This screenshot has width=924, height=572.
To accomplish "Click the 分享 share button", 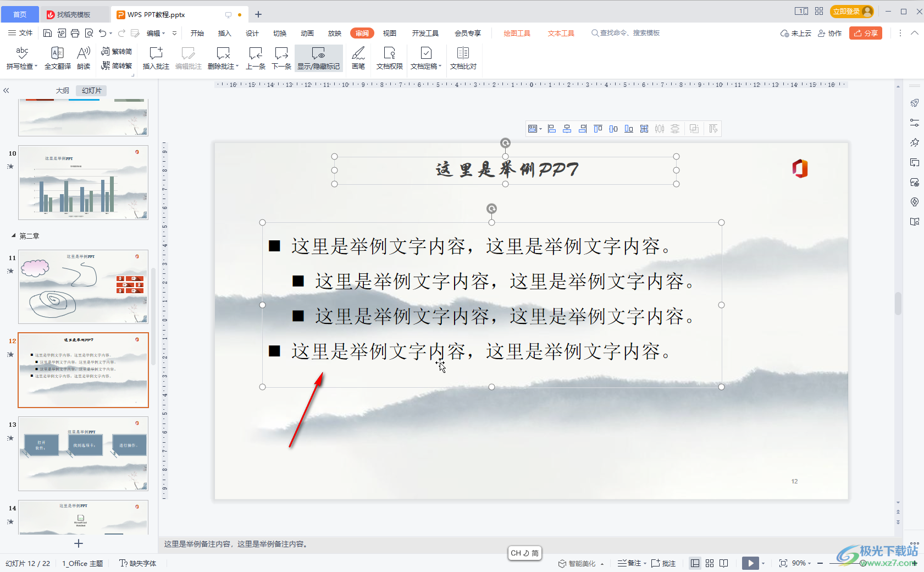I will 866,33.
